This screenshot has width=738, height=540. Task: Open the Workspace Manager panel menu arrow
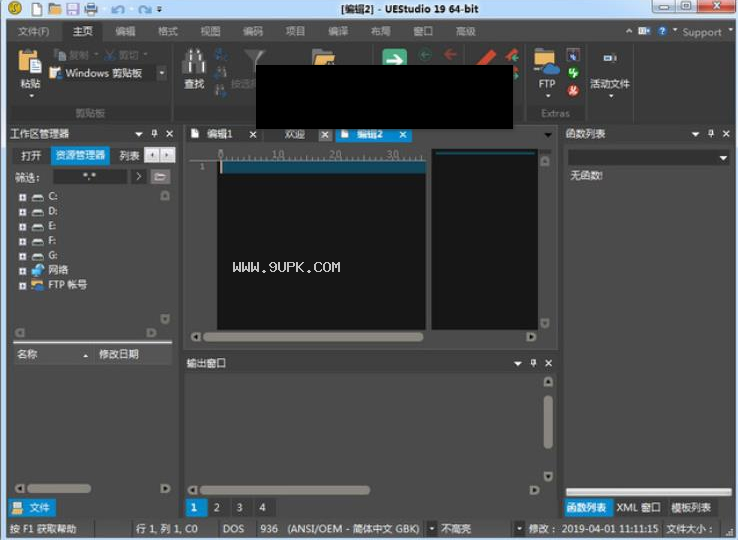(139, 134)
